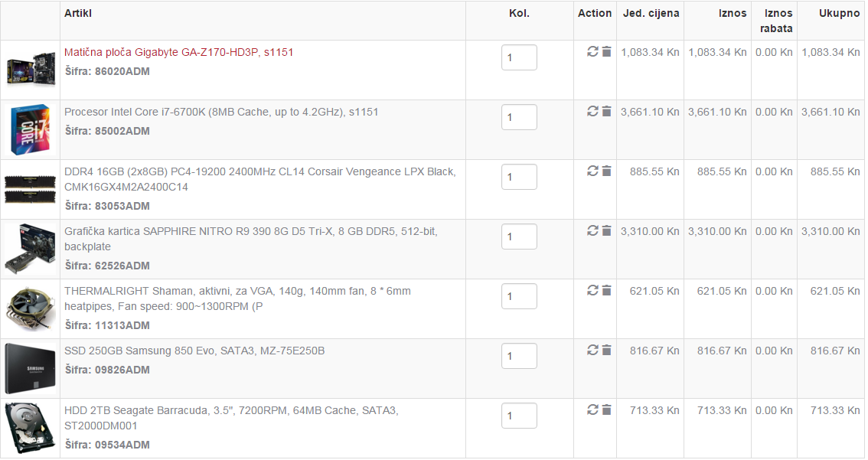
Task: Delete Seagate Barracuda HDD from cart
Action: [606, 409]
